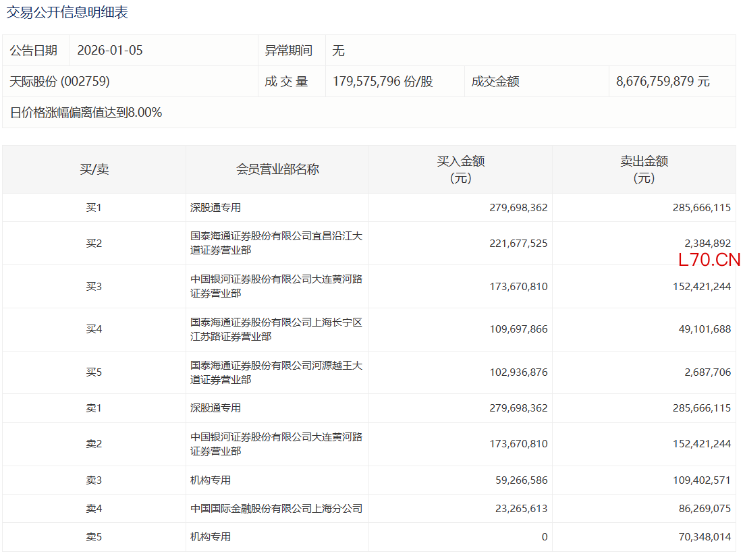Select the 国泰海通证券 上海长宁区江苏路 branch name
743x560 pixels.
276,329
